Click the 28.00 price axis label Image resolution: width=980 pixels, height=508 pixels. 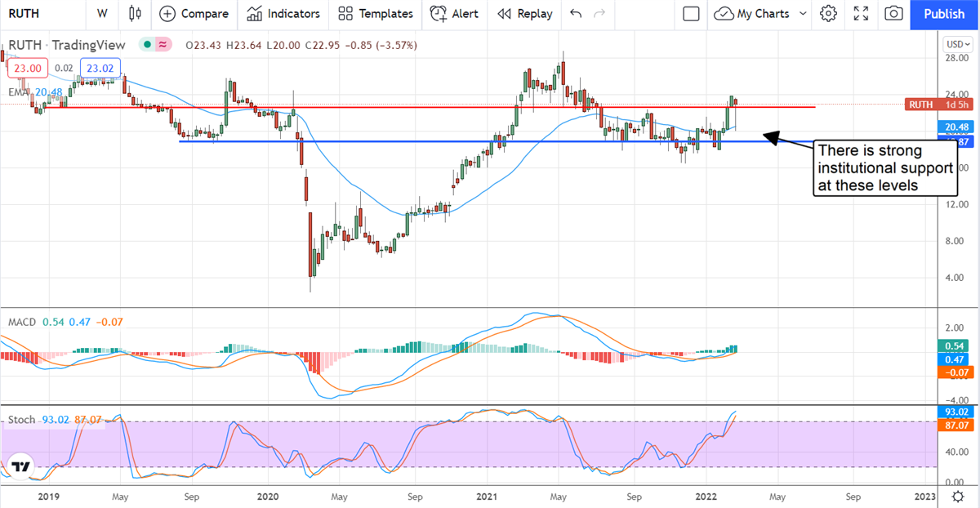[x=955, y=58]
